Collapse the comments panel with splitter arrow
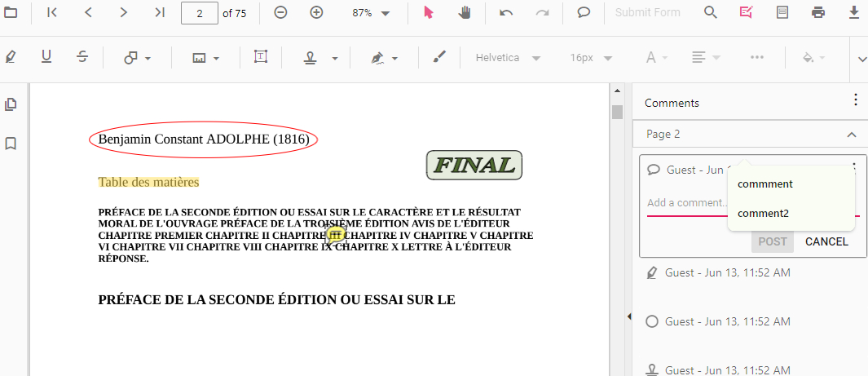This screenshot has height=376, width=868. [629, 316]
